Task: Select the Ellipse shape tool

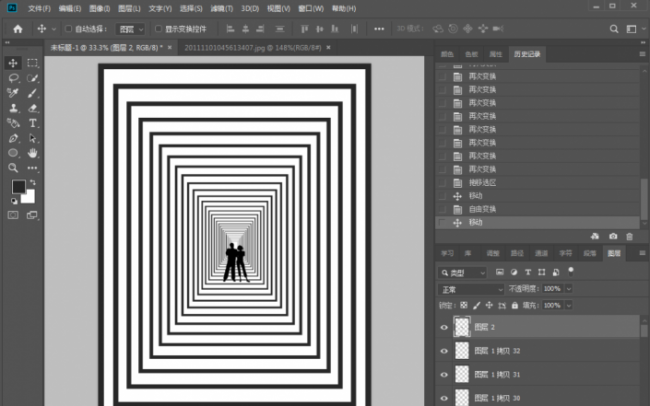Action: tap(13, 153)
